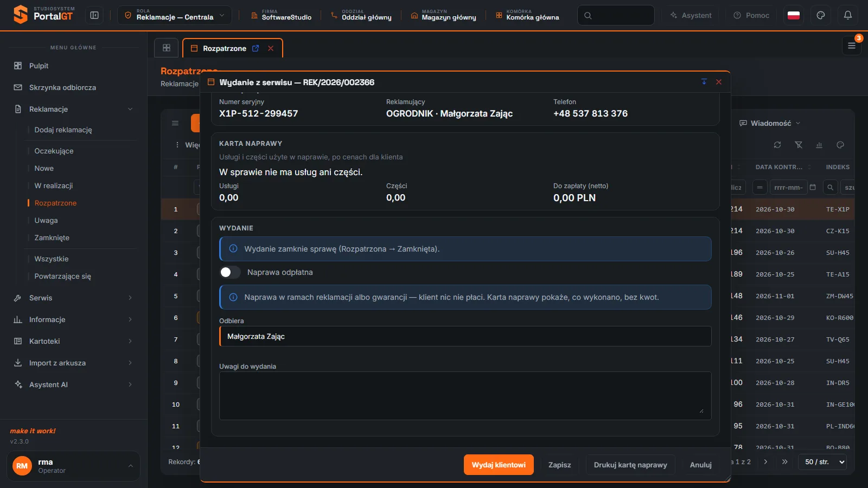Open the Zamknięte list

point(52,237)
